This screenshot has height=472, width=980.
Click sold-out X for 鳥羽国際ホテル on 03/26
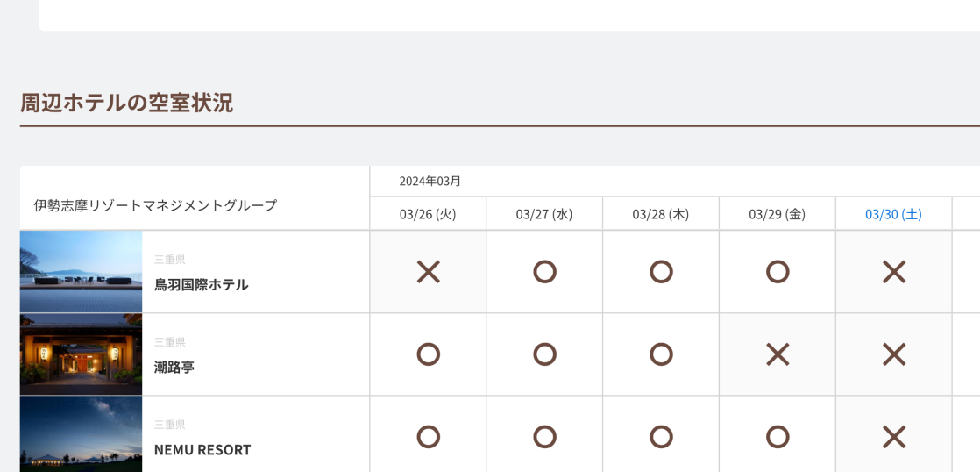(x=428, y=272)
